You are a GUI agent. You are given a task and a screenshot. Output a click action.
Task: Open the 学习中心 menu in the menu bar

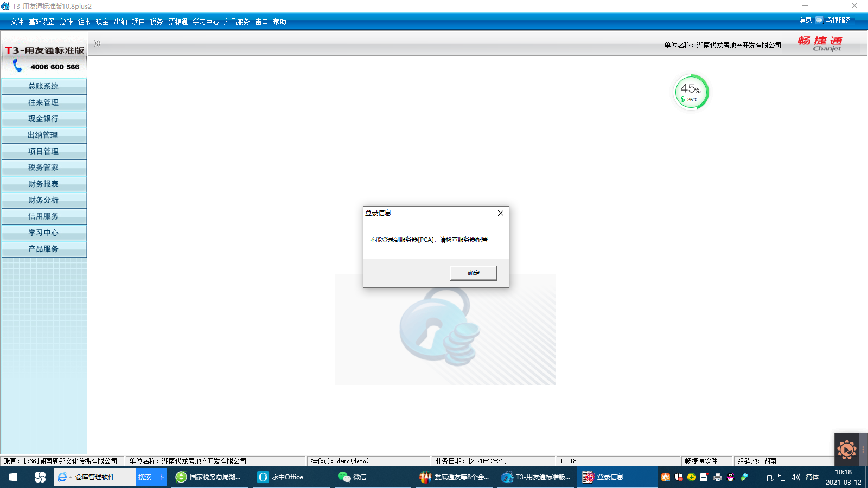coord(206,22)
